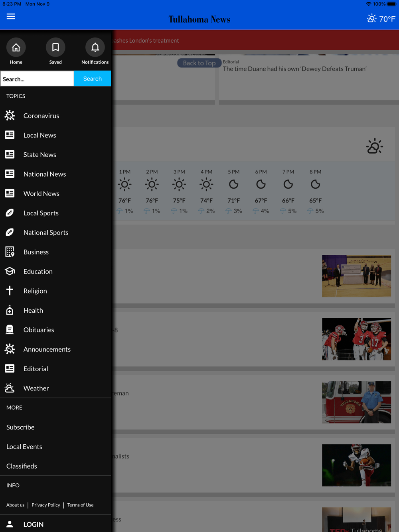Click the blue Search button

coord(92,79)
